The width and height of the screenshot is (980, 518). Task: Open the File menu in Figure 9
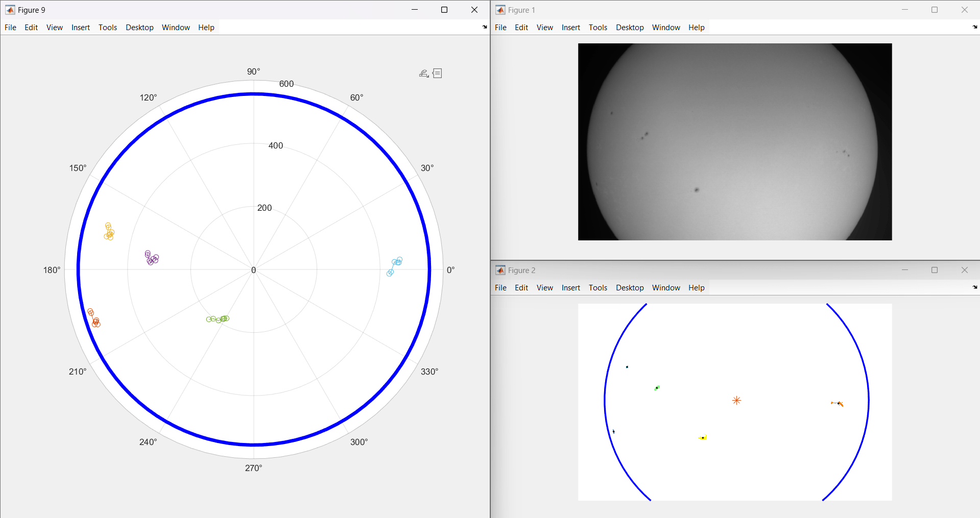10,28
